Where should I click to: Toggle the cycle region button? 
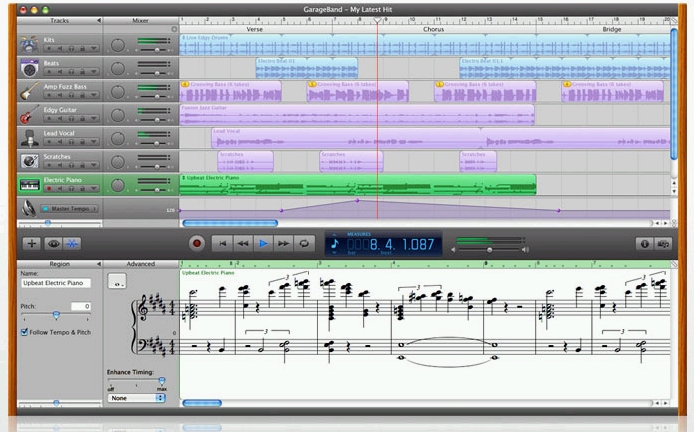click(x=304, y=243)
